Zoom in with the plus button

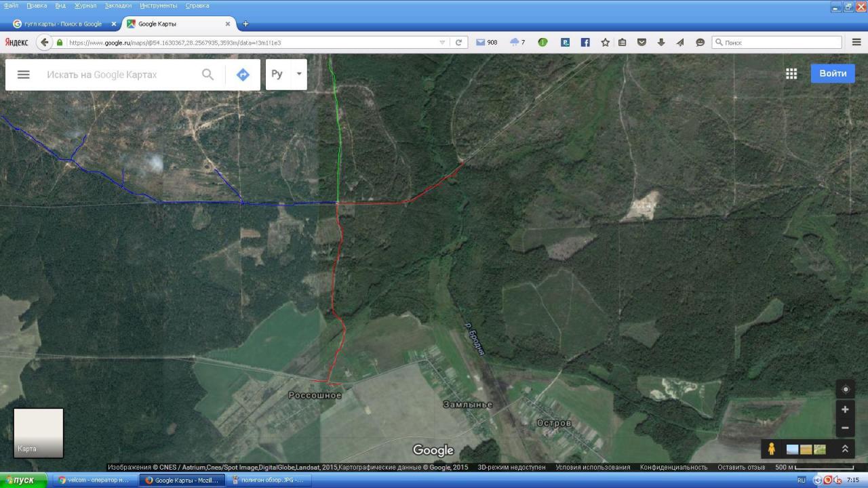pos(845,409)
